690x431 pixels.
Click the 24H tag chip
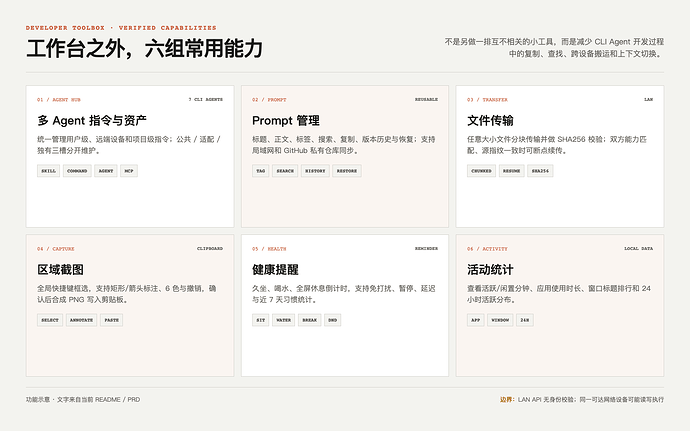[525, 320]
